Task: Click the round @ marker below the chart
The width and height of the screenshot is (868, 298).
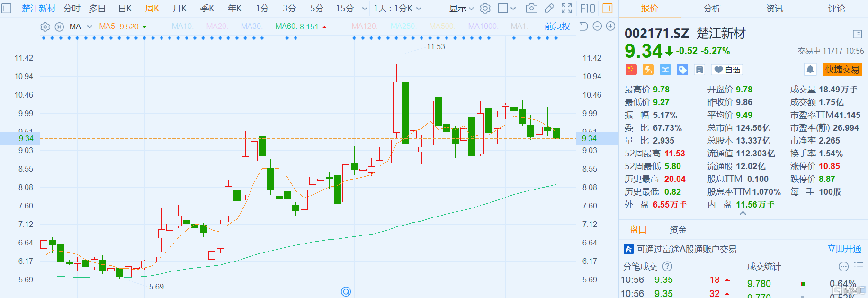Action: coord(346,291)
